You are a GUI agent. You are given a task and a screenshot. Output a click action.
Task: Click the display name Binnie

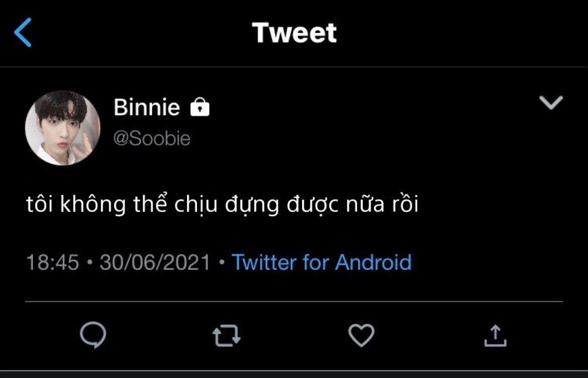(x=147, y=107)
